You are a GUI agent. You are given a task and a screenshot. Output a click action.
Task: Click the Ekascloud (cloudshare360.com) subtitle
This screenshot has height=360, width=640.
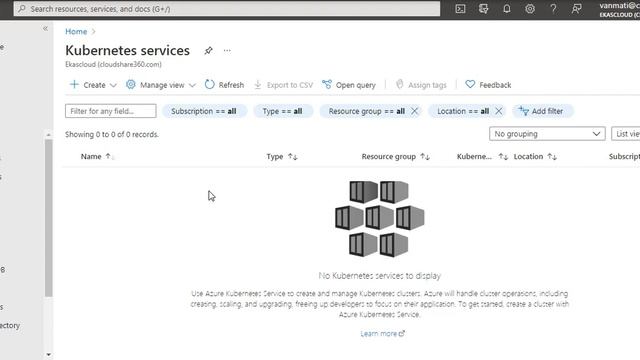[x=113, y=64]
